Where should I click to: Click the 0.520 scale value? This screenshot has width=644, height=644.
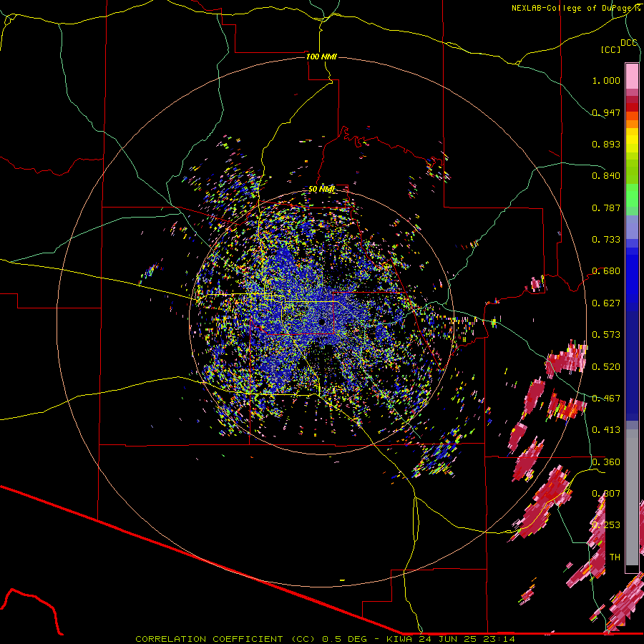[x=606, y=367]
